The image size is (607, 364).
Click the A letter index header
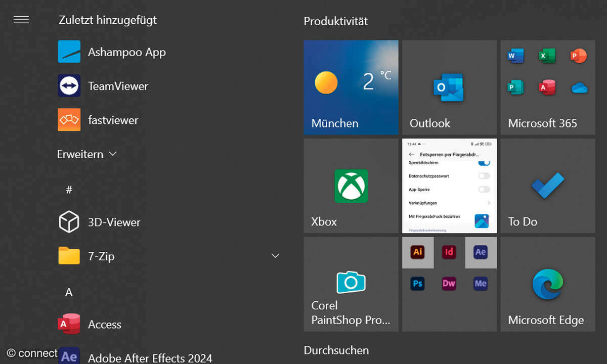[69, 292]
